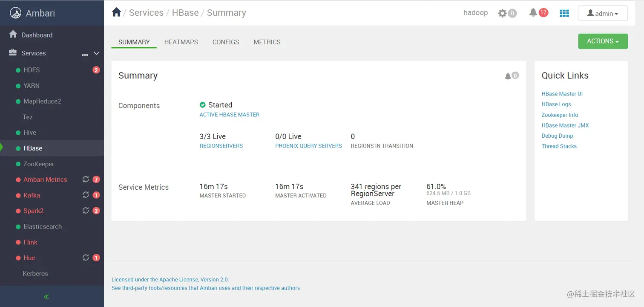This screenshot has width=644, height=307.
Task: Open the Services ellipsis actions menu
Action: (x=85, y=54)
